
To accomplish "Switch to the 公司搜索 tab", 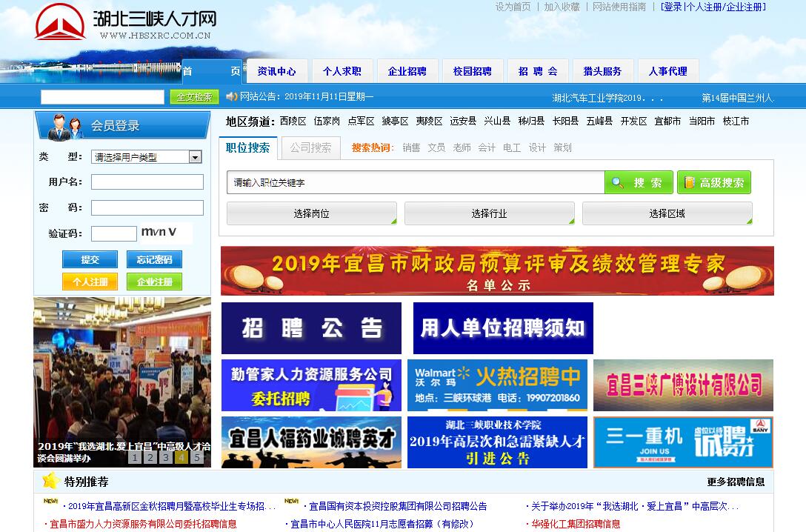I will [x=310, y=147].
